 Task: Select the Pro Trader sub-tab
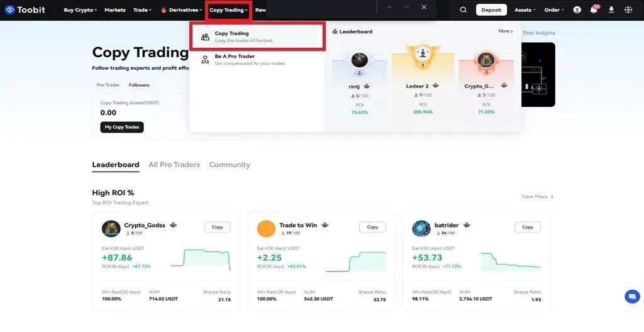pyautogui.click(x=108, y=85)
